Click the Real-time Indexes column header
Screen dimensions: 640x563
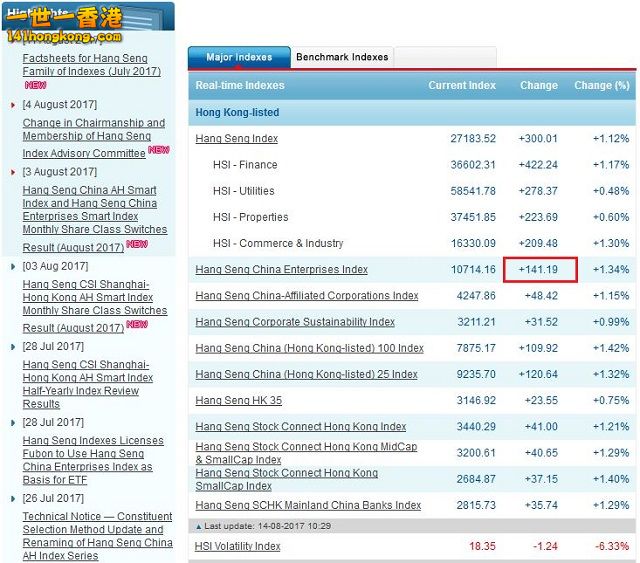[x=240, y=85]
